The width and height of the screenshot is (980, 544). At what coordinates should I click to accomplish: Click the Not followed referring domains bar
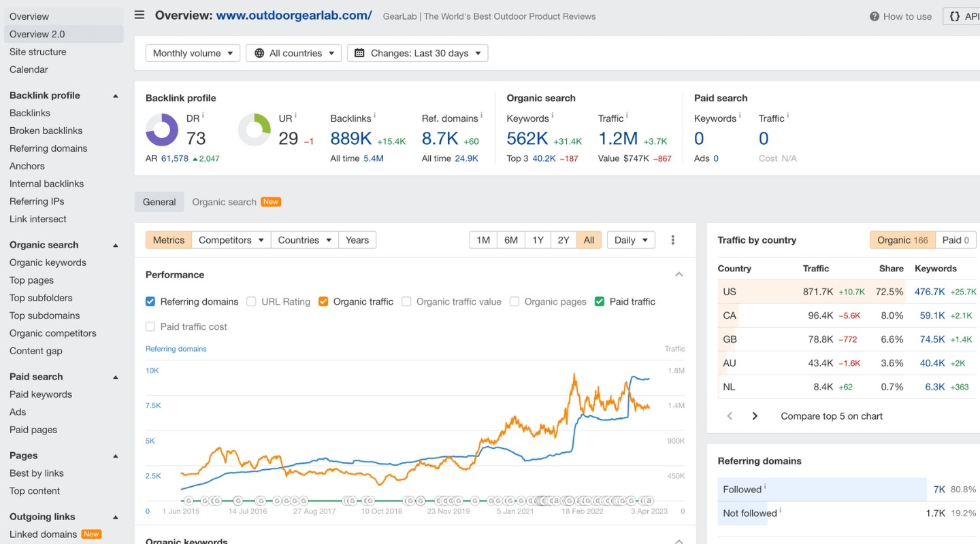742,513
